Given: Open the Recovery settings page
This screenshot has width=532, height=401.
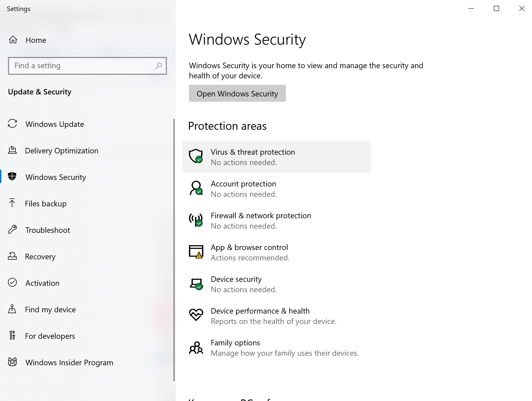Looking at the screenshot, I should pyautogui.click(x=40, y=256).
